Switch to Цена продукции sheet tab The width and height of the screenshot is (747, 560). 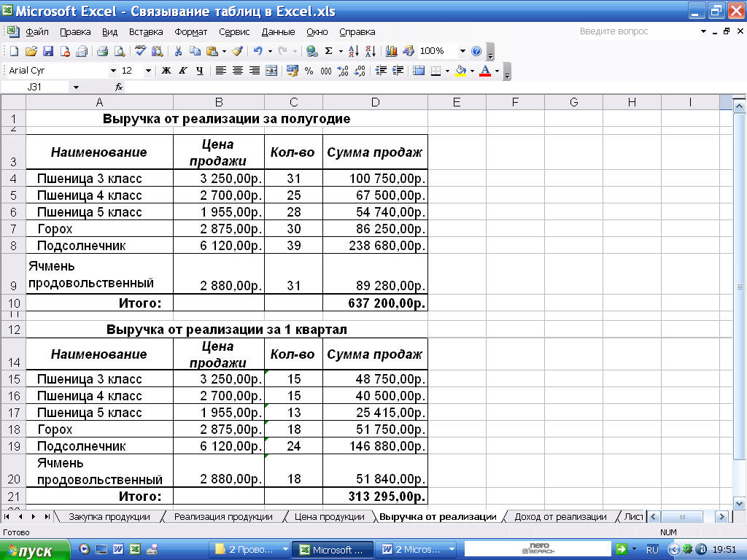329,517
